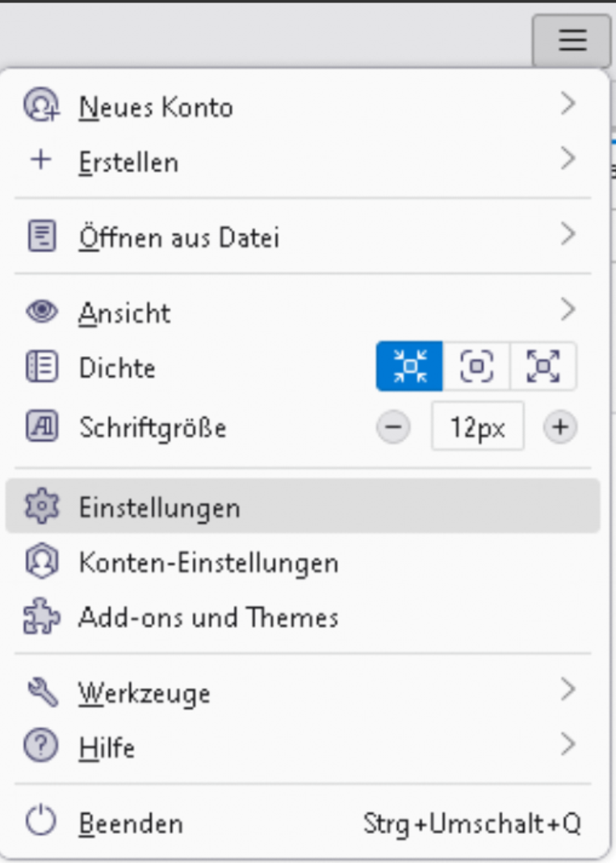Expand the Öffnen aus Datei submenu arrow
Screen dimensions: 616x863
(568, 236)
